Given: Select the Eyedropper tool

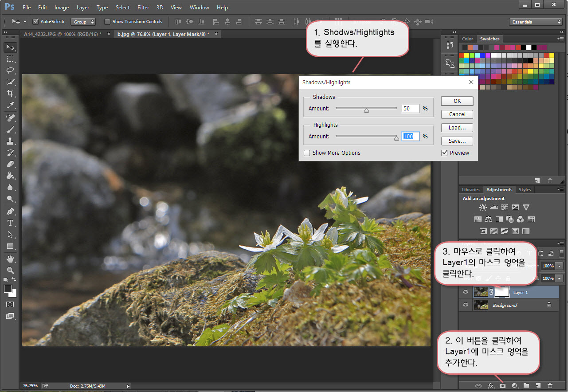Looking at the screenshot, I should click(x=10, y=105).
